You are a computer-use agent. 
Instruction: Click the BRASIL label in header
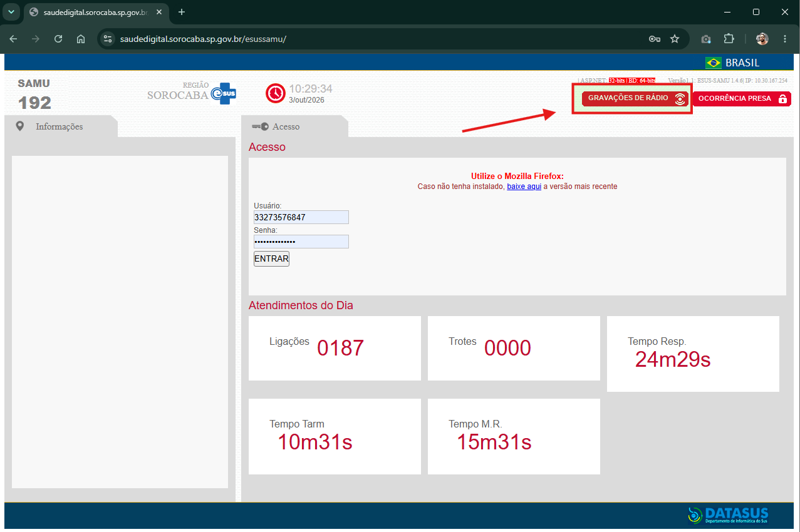742,63
